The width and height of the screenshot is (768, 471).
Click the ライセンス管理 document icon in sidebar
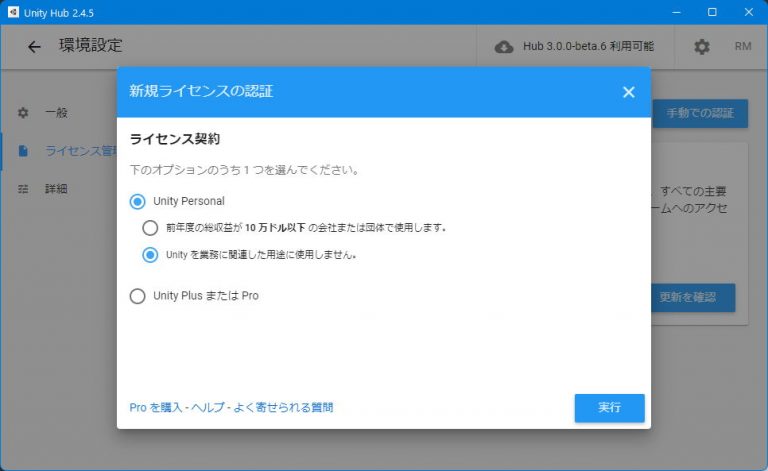click(23, 151)
